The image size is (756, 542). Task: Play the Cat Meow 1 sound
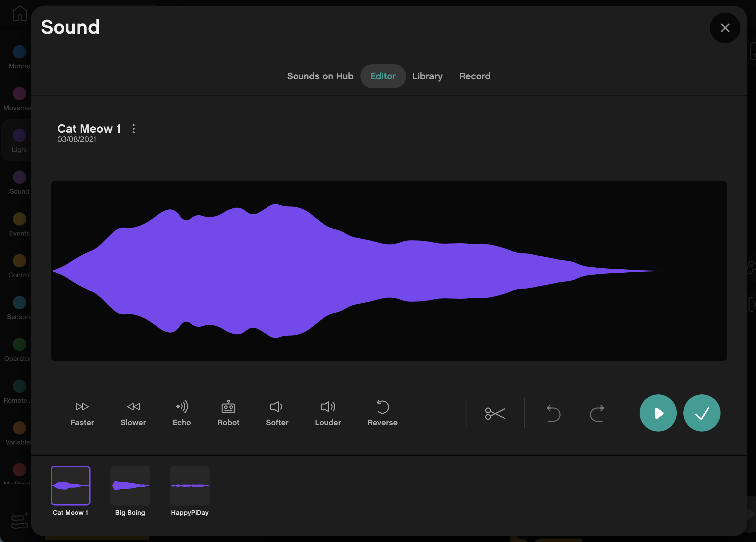coord(658,413)
